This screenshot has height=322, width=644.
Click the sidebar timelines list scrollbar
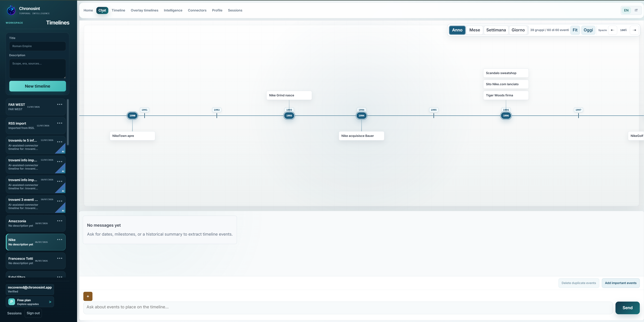(68, 122)
